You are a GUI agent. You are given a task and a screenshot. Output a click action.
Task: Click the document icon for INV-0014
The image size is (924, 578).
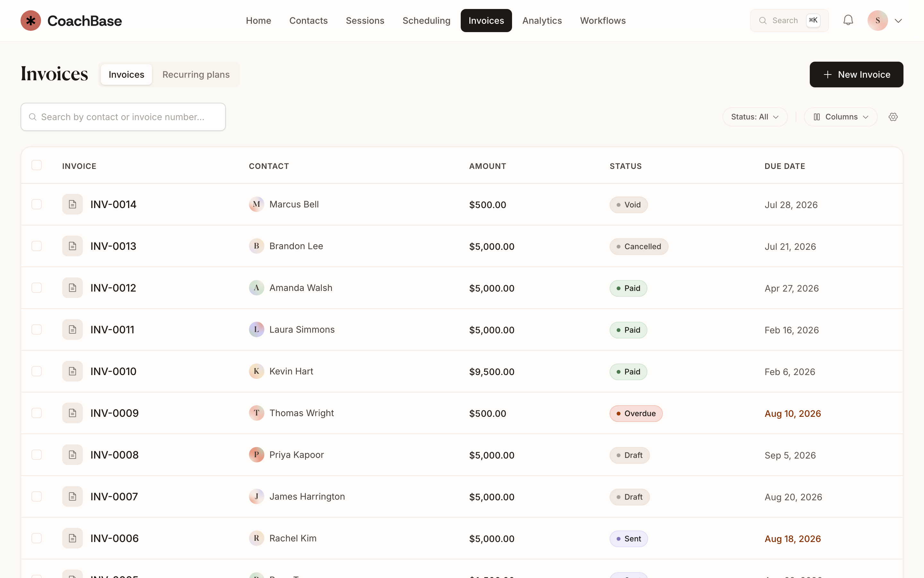tap(73, 205)
